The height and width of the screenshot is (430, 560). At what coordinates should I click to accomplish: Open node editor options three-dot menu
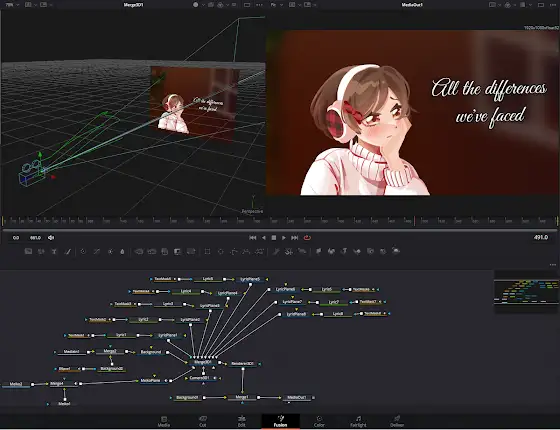[x=553, y=265]
